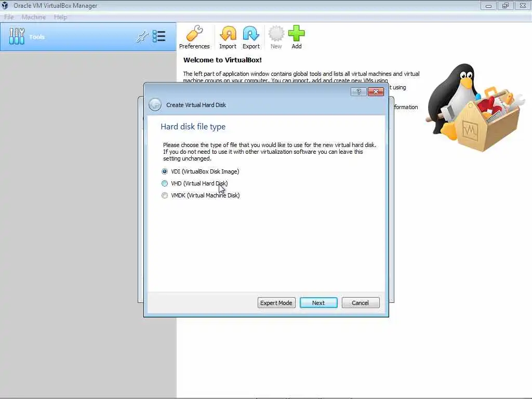532x399 pixels.
Task: Open the Tools list menu icon
Action: click(159, 36)
